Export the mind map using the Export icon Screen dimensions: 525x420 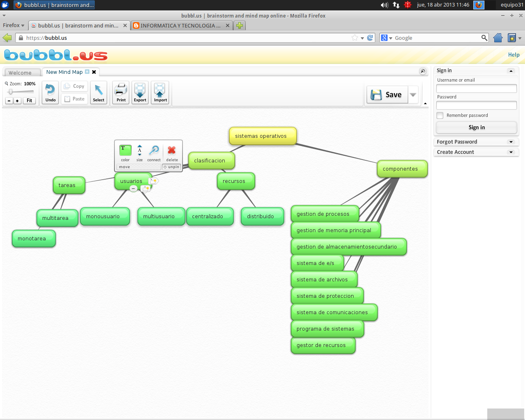[x=140, y=92]
